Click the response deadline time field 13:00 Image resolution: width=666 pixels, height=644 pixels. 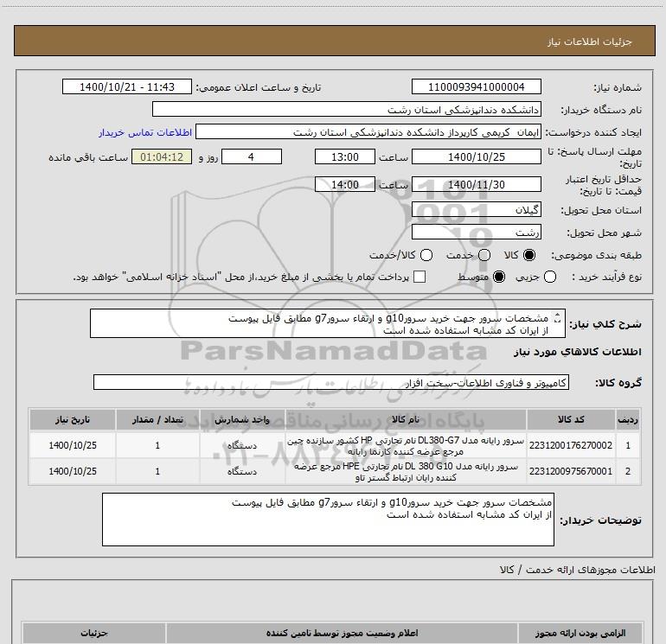pos(345,156)
